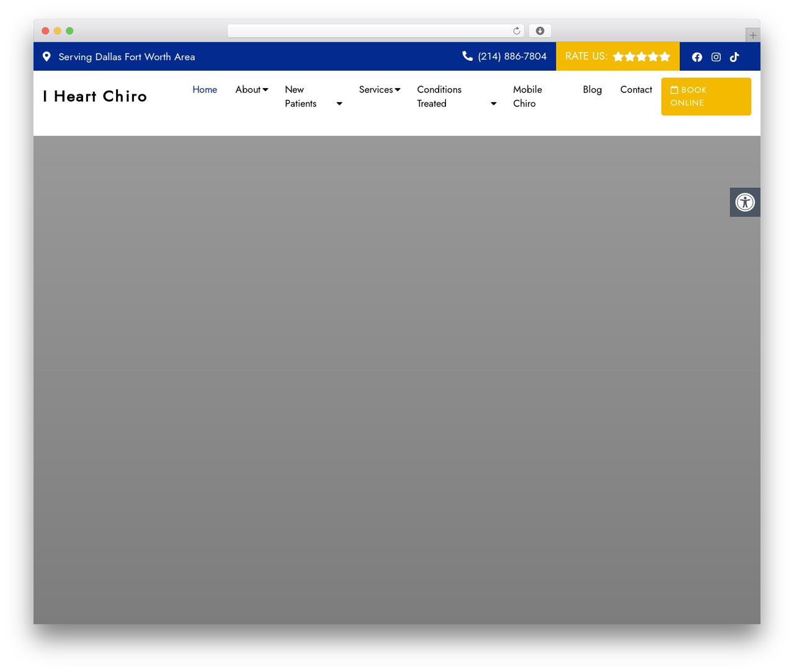Open the Mobile Chiro page

click(528, 97)
